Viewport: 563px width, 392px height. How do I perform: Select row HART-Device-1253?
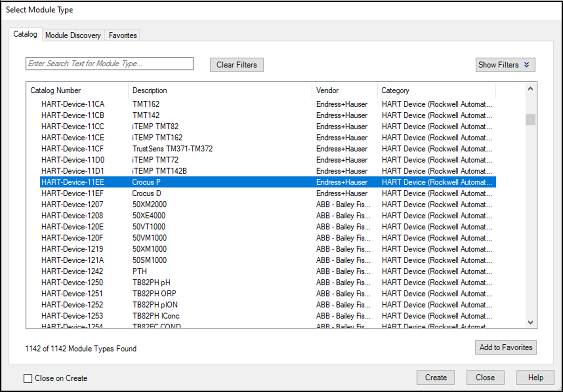point(268,316)
